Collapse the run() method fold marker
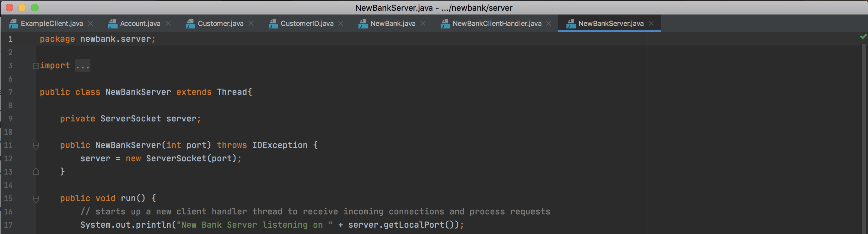The image size is (868, 234). (36, 199)
